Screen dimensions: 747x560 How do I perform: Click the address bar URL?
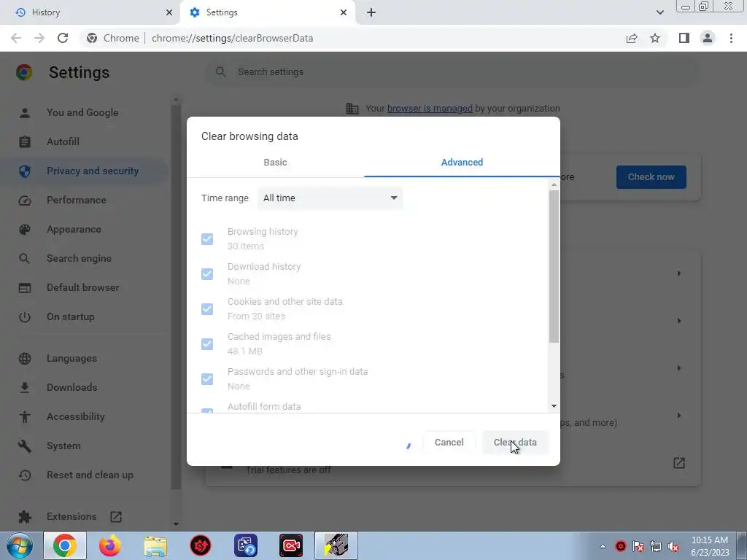pyautogui.click(x=232, y=38)
